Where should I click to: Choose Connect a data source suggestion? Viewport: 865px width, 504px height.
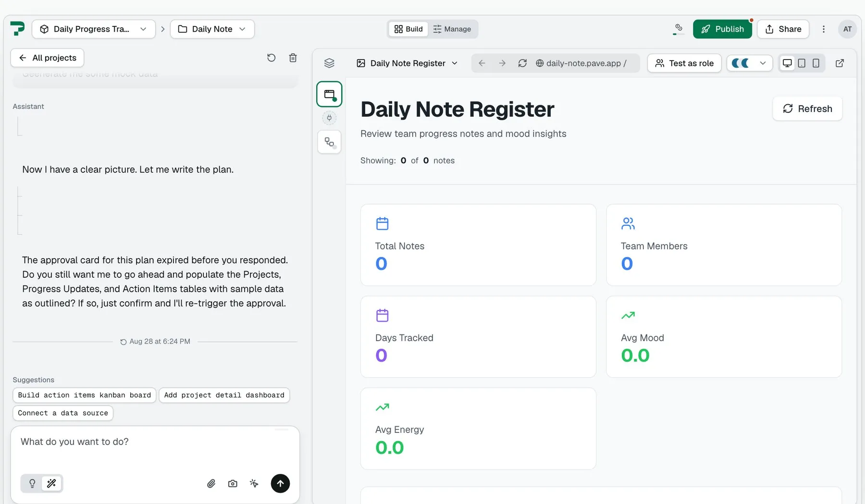(x=63, y=413)
